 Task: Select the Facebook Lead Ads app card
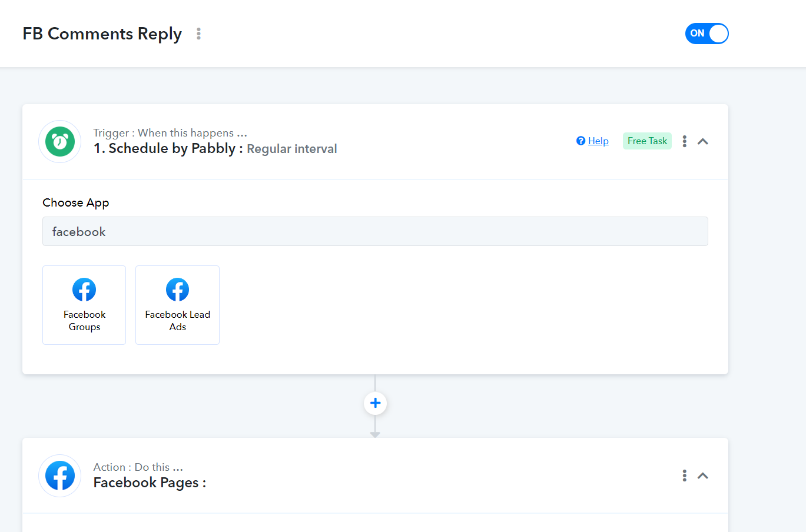pyautogui.click(x=177, y=305)
